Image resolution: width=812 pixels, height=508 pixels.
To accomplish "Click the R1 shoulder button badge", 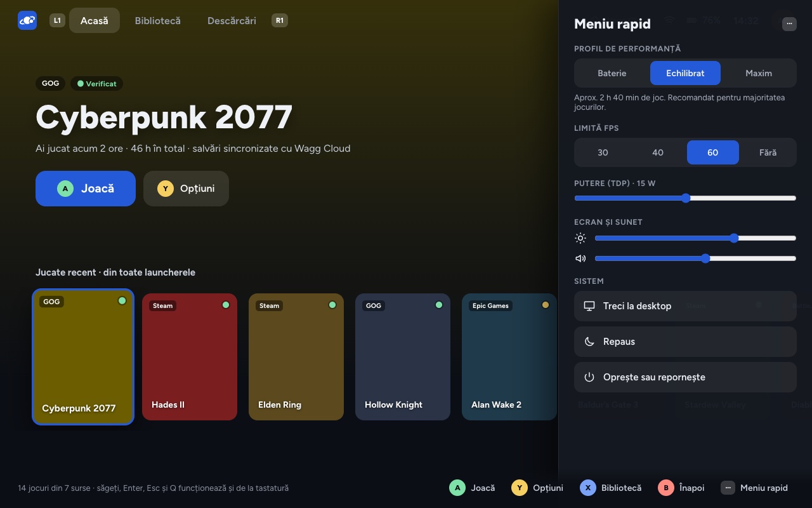I will [x=279, y=20].
